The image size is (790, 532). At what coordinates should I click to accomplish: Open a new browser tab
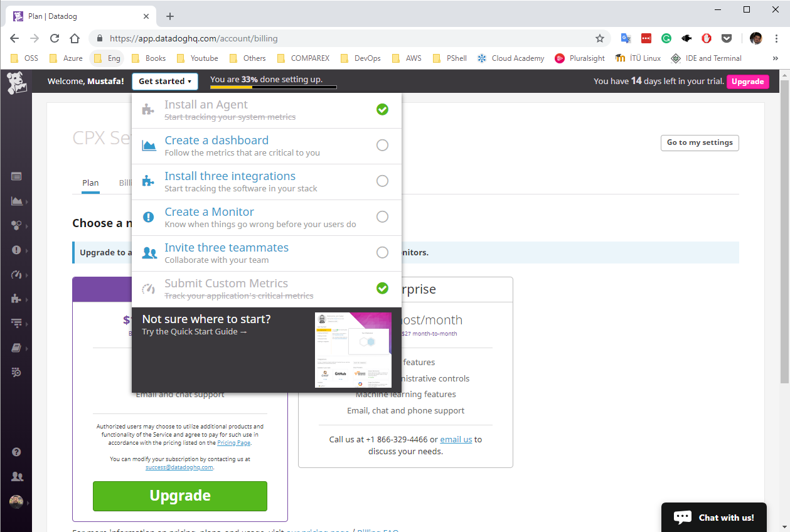coord(170,16)
